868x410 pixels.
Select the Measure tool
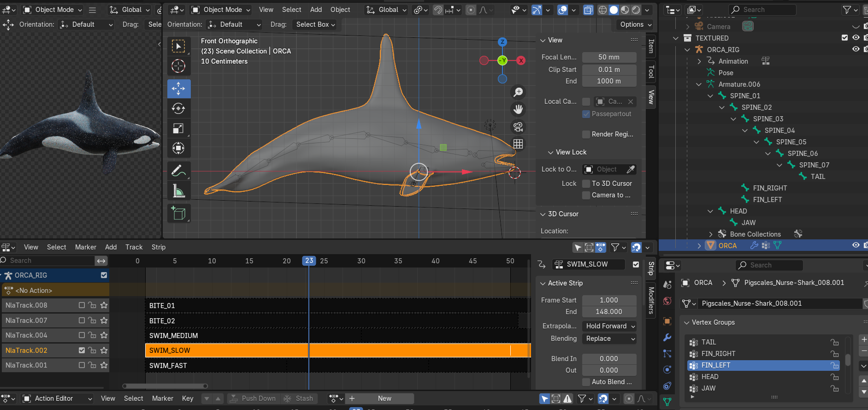click(178, 191)
